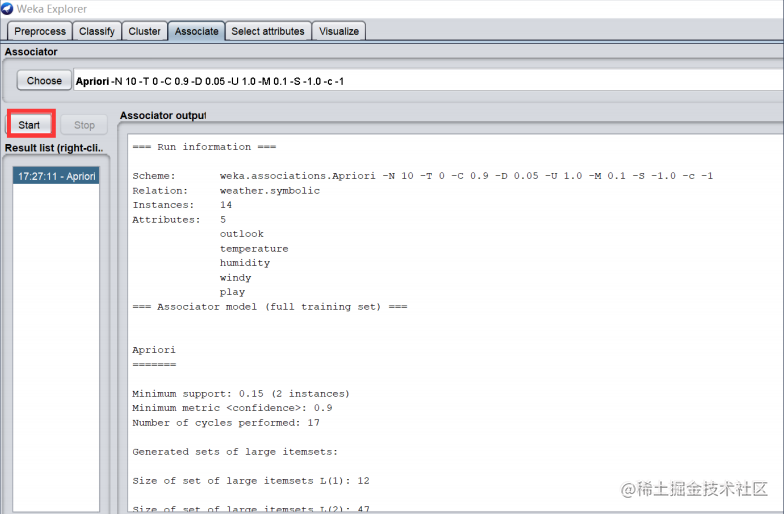
Task: Click the 'outlook' attribute name
Action: coord(242,234)
